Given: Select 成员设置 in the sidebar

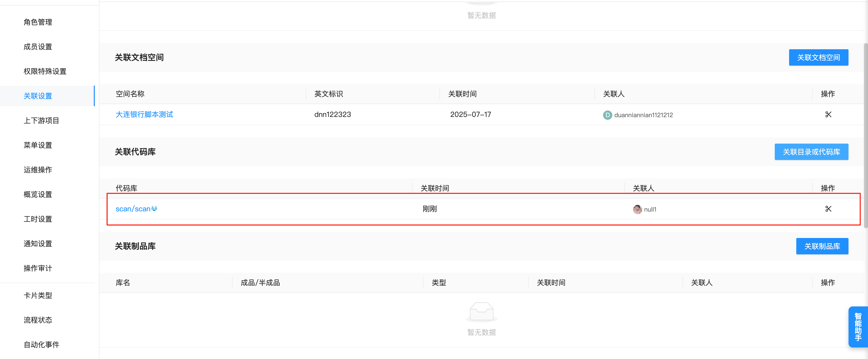Looking at the screenshot, I should pyautogui.click(x=38, y=47).
